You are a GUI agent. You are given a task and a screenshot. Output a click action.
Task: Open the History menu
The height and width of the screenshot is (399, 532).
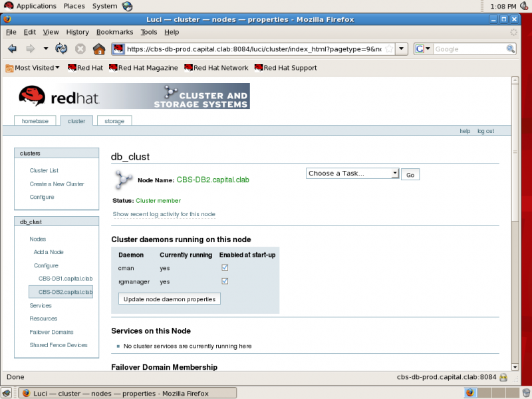pos(77,32)
